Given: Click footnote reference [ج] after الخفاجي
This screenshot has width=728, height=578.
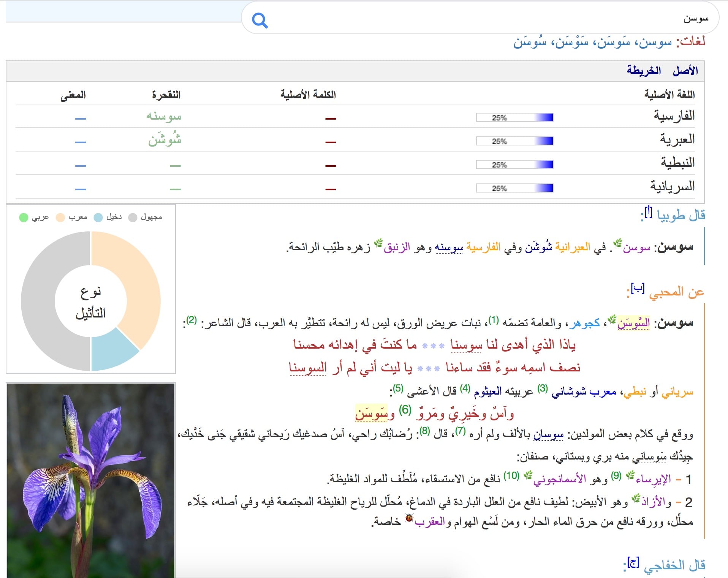Looking at the screenshot, I should click(633, 562).
